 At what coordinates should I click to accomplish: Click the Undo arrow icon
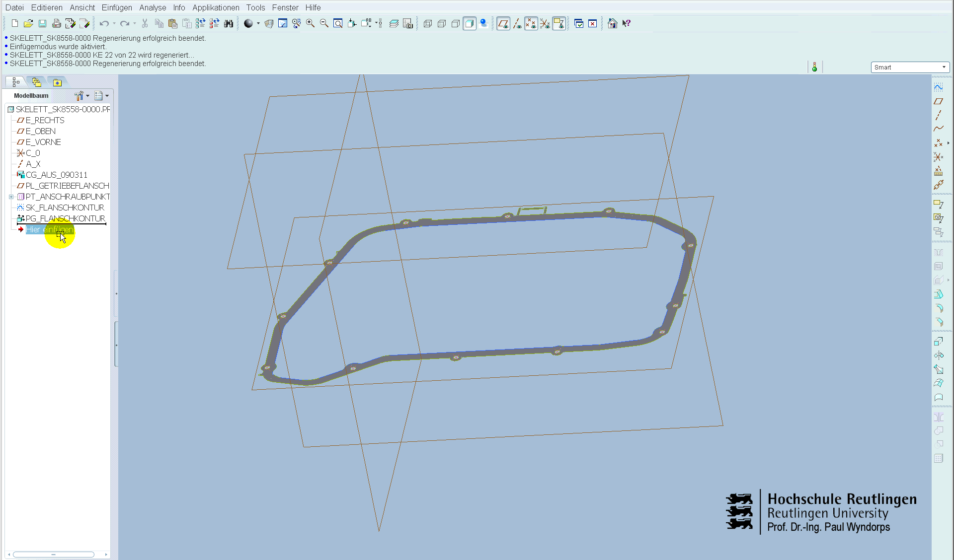pos(104,23)
